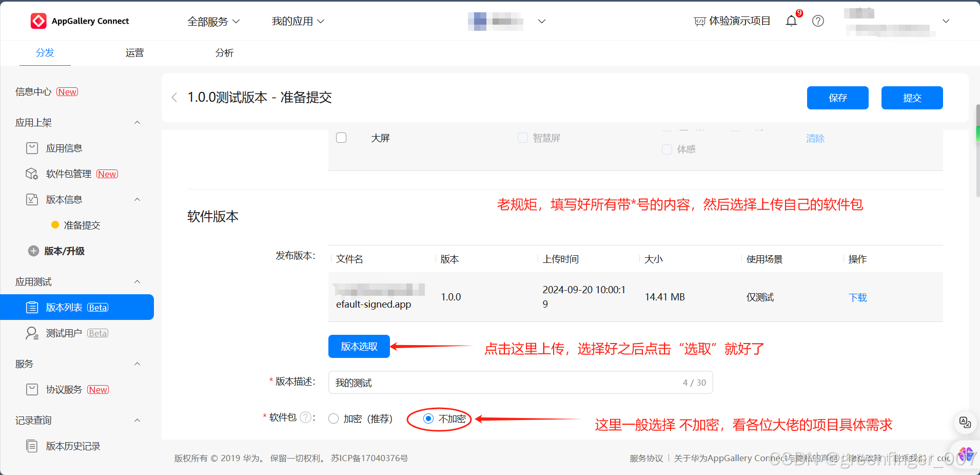The image size is (980, 475).
Task: Open the 我的应用 dropdown
Action: pyautogui.click(x=298, y=22)
